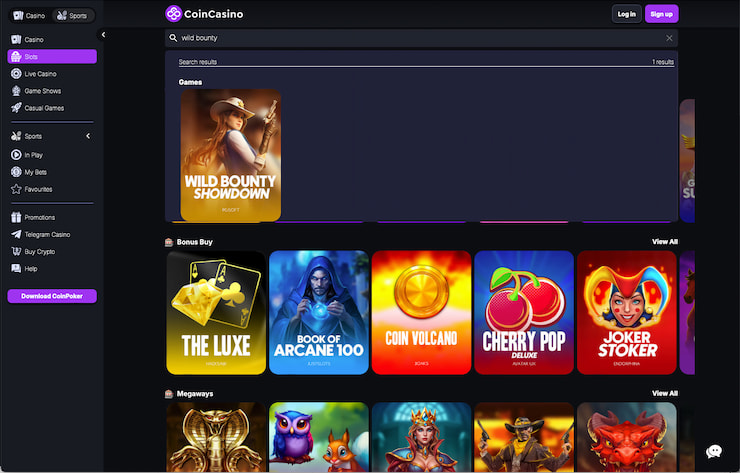Open Casual Games section

pyautogui.click(x=52, y=108)
